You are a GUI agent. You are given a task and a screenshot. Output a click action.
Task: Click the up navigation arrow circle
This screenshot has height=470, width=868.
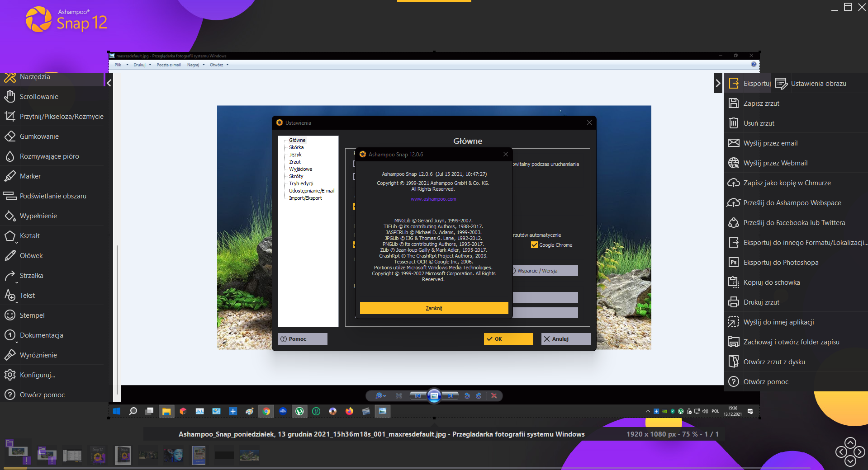pos(850,442)
